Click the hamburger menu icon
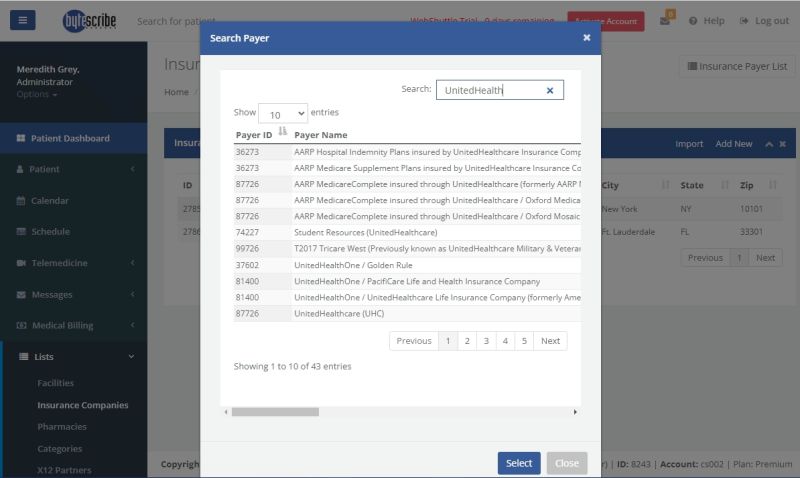 22,20
